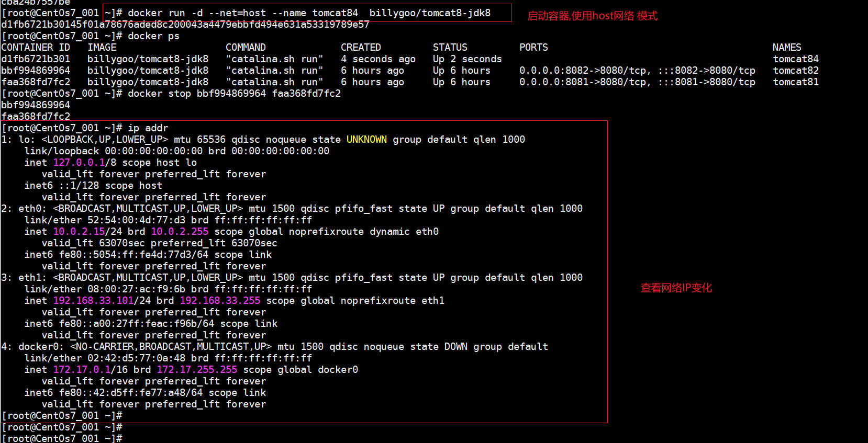Click the container ID d1fb6721b301 in docker ps output
The width and height of the screenshot is (868, 443).
(36, 59)
